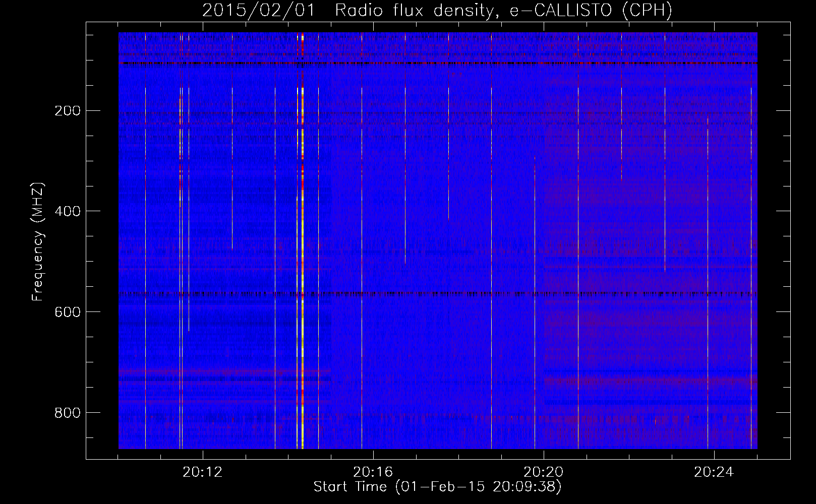Click the 20:20 time tick label

pos(544,472)
